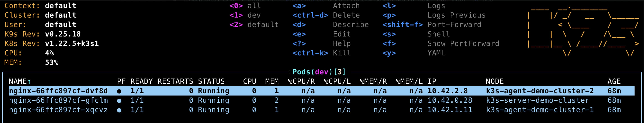Screen dimensions: 644x123
Task: Sort by the AGE column header
Action: click(614, 81)
